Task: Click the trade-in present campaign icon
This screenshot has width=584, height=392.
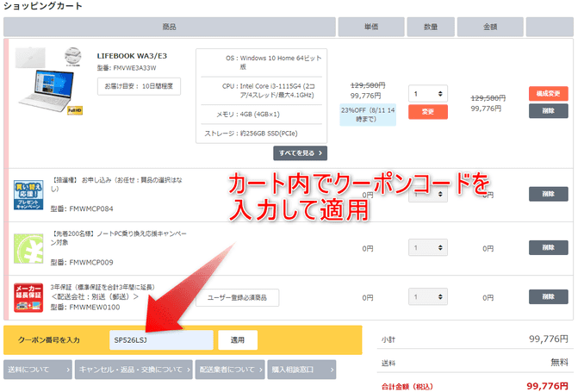Action: [x=28, y=195]
